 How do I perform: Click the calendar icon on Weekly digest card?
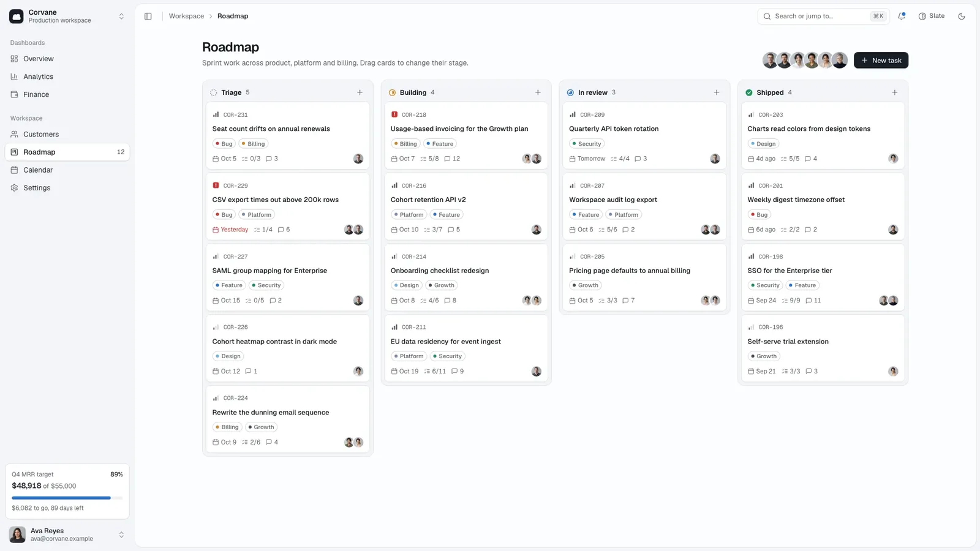tap(751, 230)
